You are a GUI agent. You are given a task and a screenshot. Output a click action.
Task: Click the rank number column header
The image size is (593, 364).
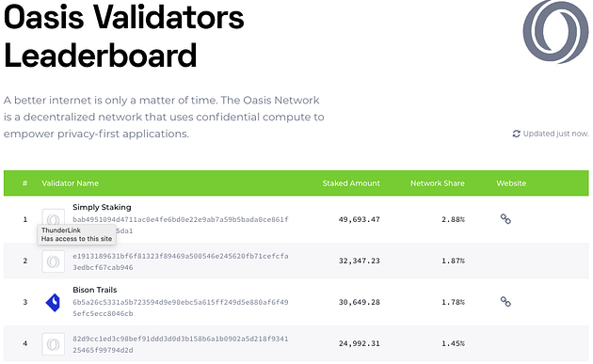[x=25, y=183]
